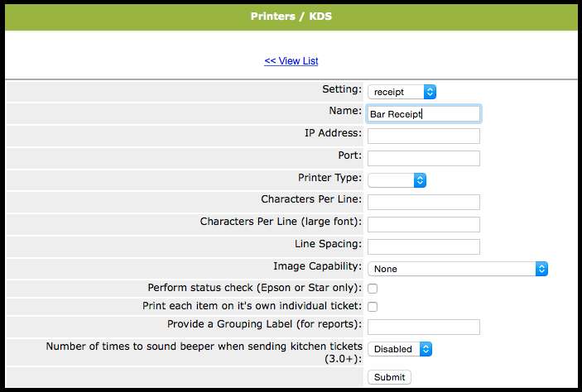Open the Setting dropdown showing receipt
This screenshot has width=582, height=392.
pos(402,92)
